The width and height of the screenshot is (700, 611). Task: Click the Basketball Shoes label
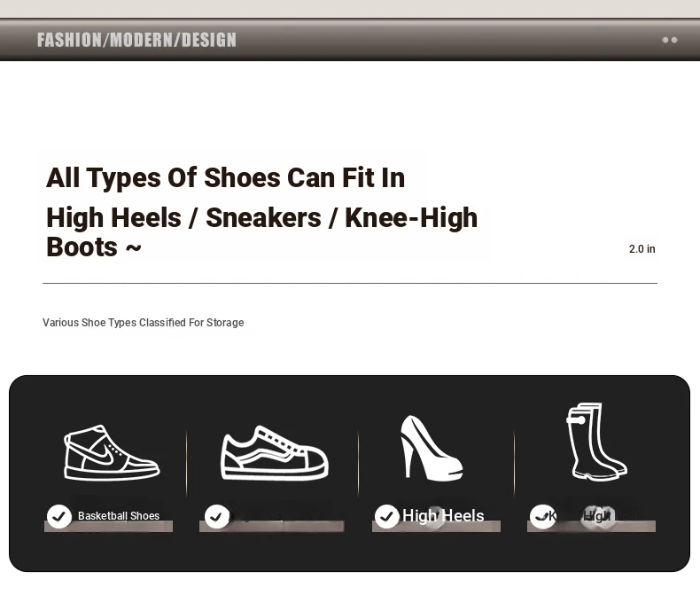pyautogui.click(x=119, y=516)
